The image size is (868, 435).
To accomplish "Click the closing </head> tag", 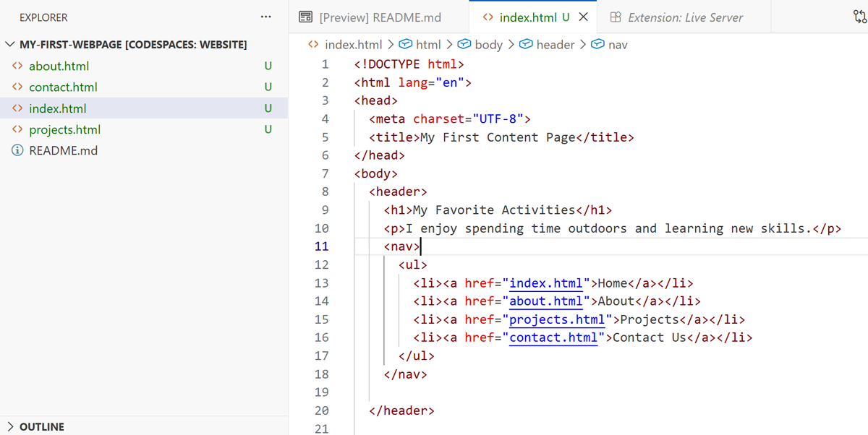I will pos(380,155).
